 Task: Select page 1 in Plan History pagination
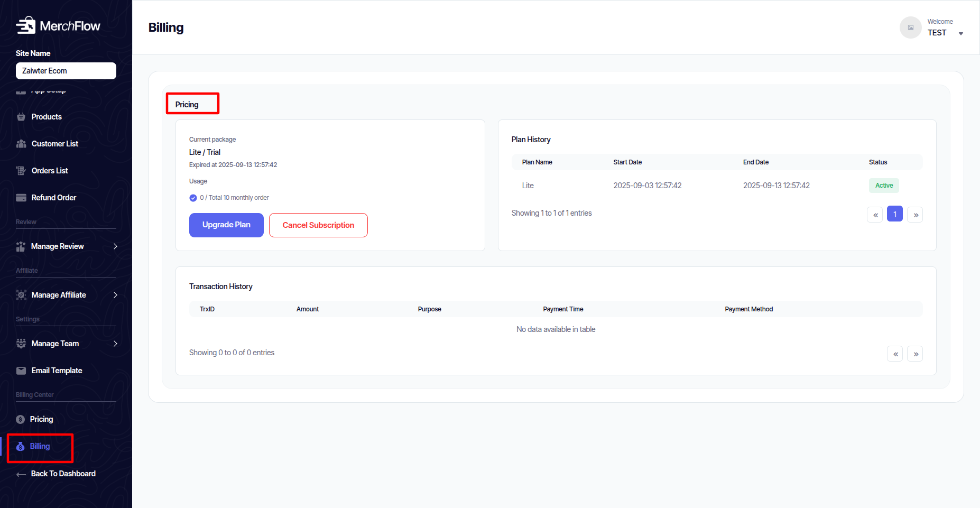click(894, 215)
